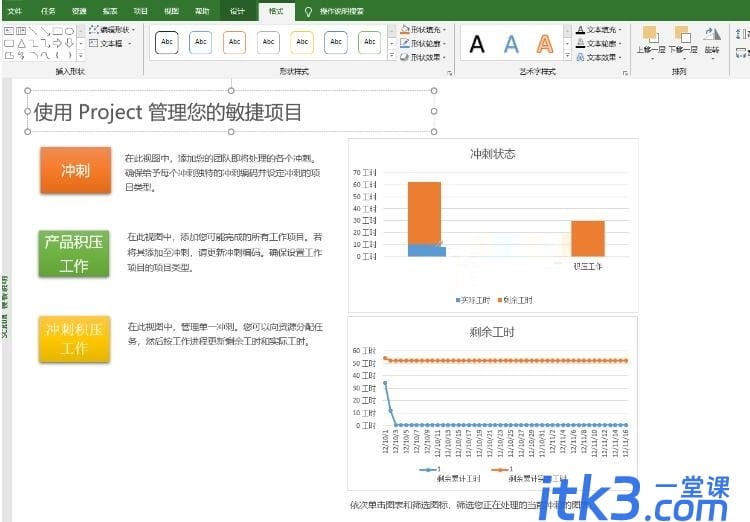Click the green 产品积压工作 button
Screen dimensions: 750x522
pyautogui.click(x=74, y=254)
